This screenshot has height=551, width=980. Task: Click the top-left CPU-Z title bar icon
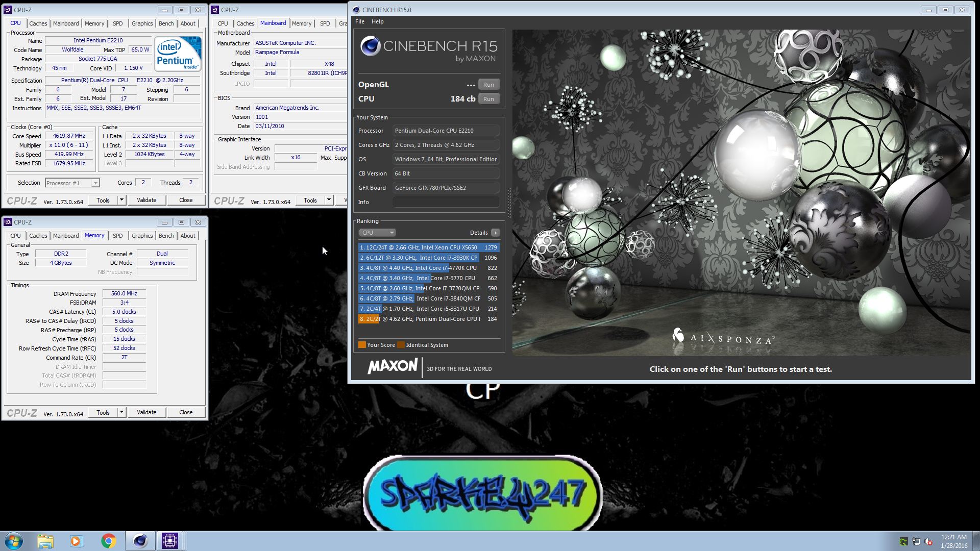(x=8, y=10)
